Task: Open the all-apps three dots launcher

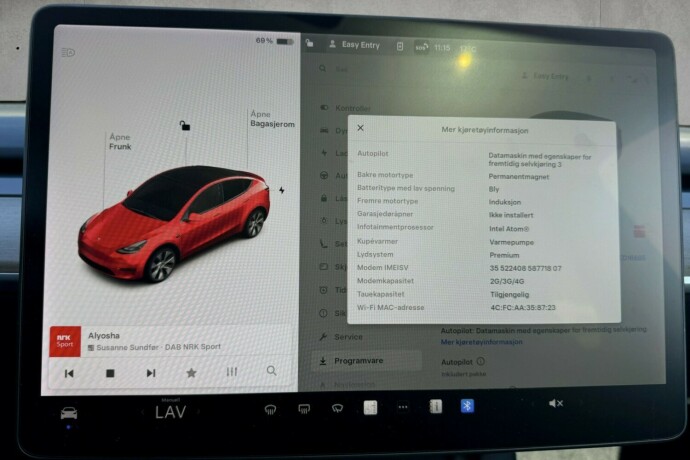Action: pos(403,407)
